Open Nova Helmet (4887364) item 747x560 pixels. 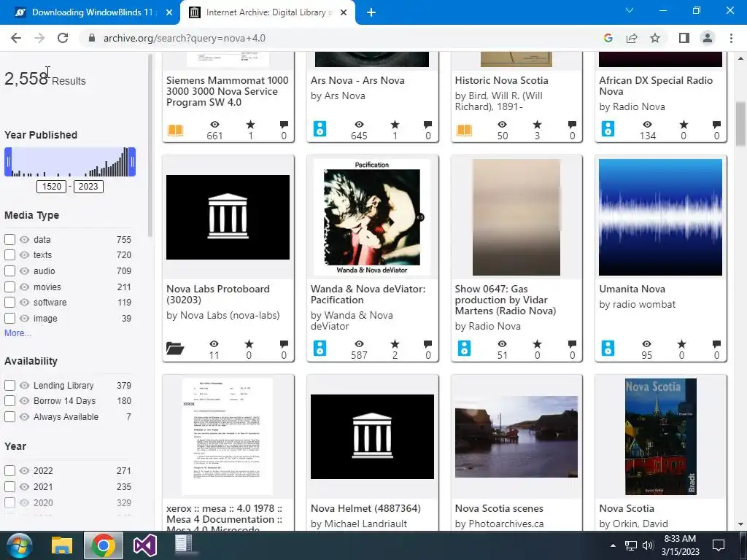(366, 508)
